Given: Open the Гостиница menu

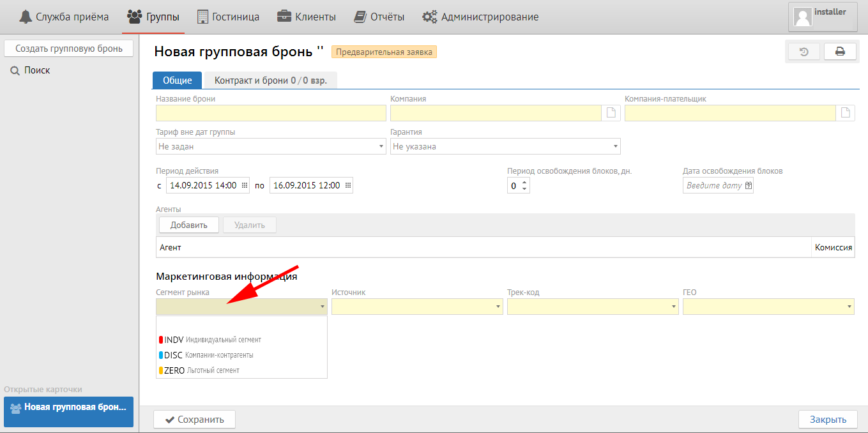Looking at the screenshot, I should tap(228, 17).
